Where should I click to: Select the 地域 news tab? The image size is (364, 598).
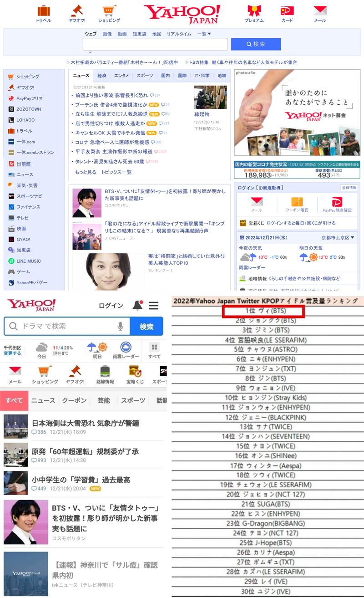pyautogui.click(x=222, y=76)
